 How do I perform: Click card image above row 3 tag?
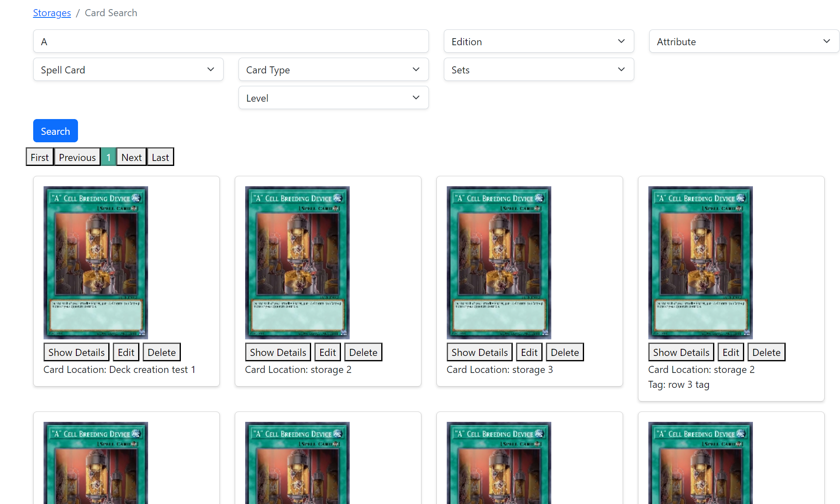(701, 263)
